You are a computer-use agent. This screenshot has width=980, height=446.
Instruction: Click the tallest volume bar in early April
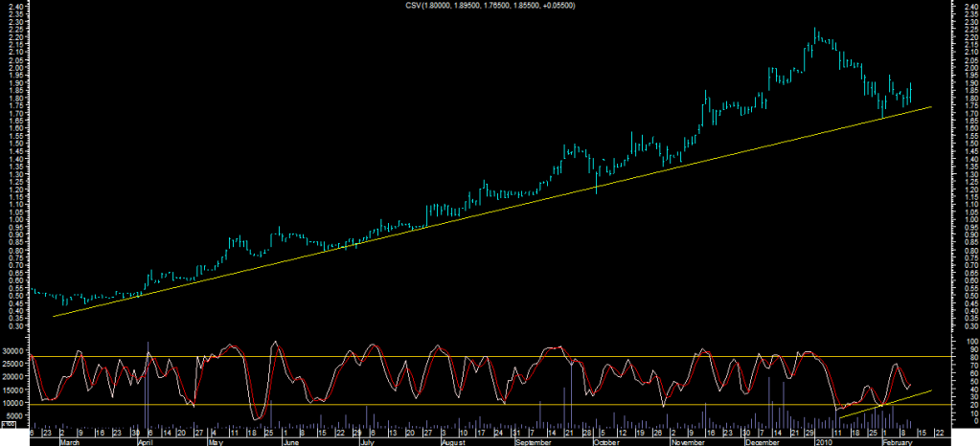point(148,384)
